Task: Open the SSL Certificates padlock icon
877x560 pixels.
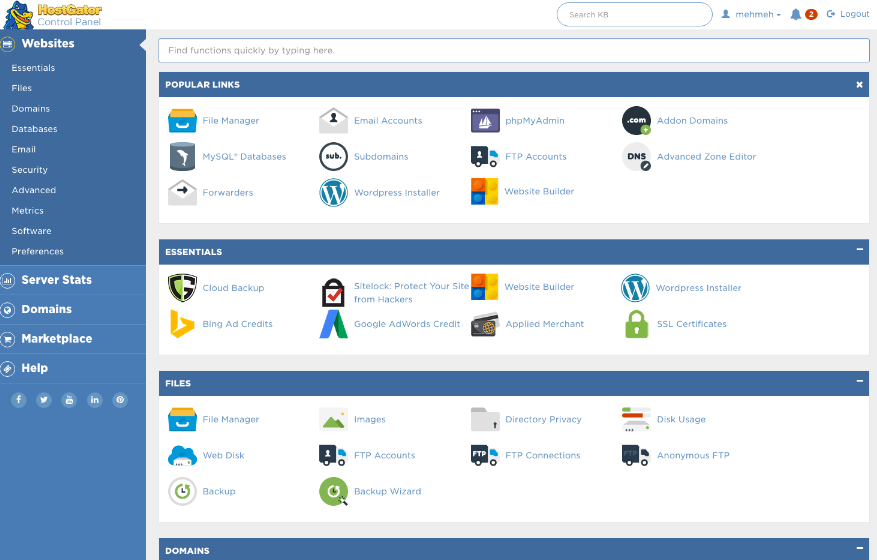Action: [636, 324]
